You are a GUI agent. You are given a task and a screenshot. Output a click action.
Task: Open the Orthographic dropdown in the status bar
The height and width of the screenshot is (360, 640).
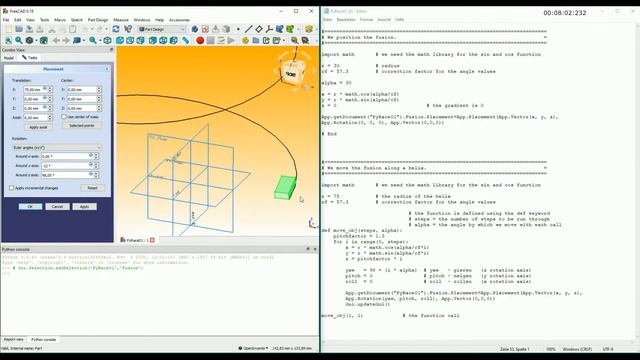253,348
